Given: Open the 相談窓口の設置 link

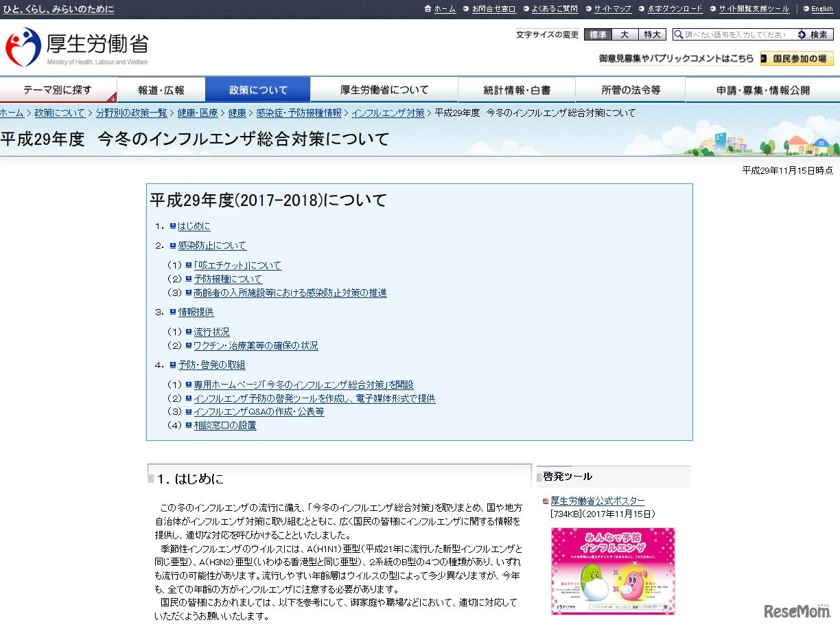Looking at the screenshot, I should point(224,425).
